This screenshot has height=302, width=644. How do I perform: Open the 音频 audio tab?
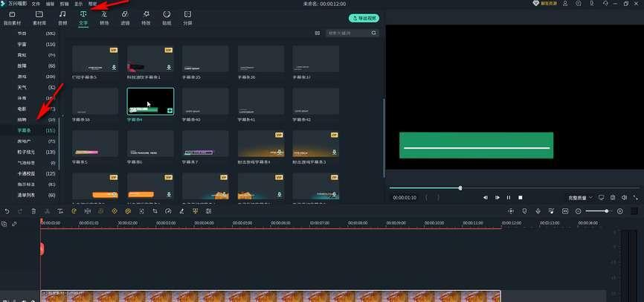coord(62,19)
